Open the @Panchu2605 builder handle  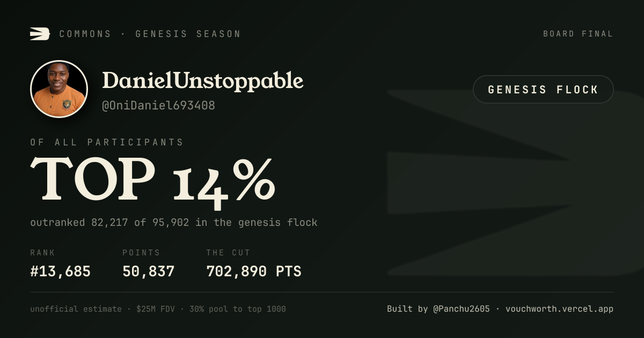tap(462, 309)
